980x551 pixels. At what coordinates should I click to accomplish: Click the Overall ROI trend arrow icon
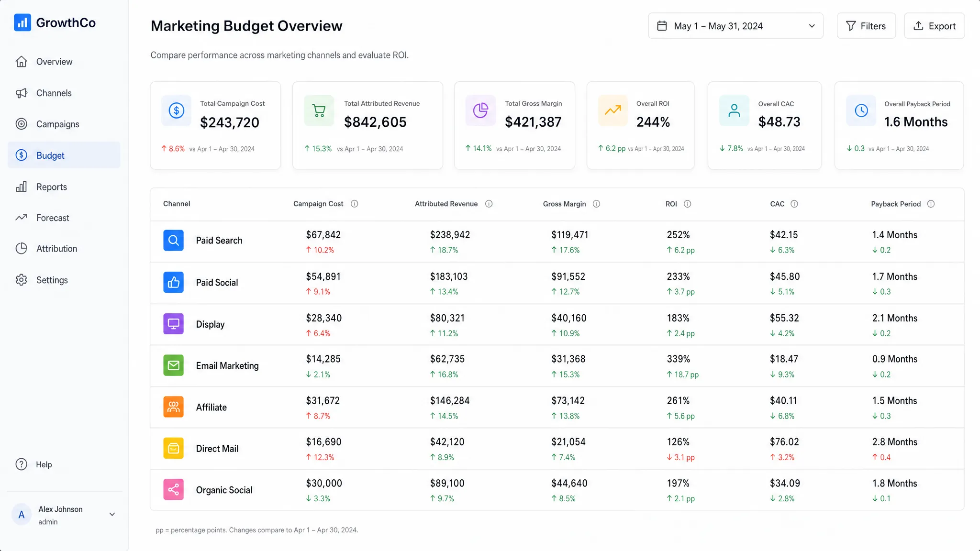coord(612,111)
